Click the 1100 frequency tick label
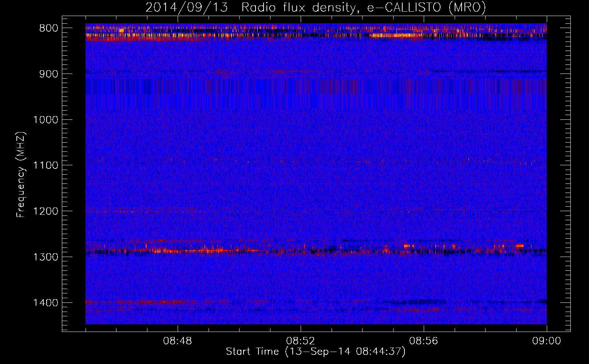 coord(46,166)
